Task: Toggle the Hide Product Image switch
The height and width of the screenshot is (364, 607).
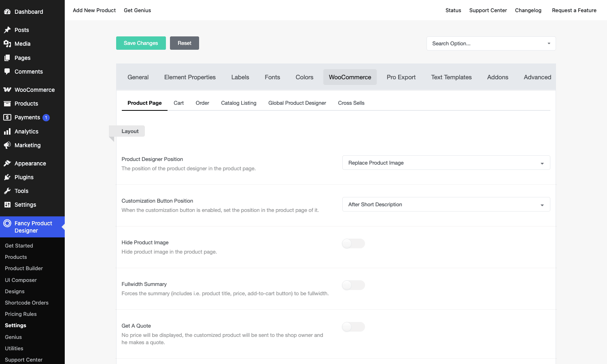Action: pos(353,243)
